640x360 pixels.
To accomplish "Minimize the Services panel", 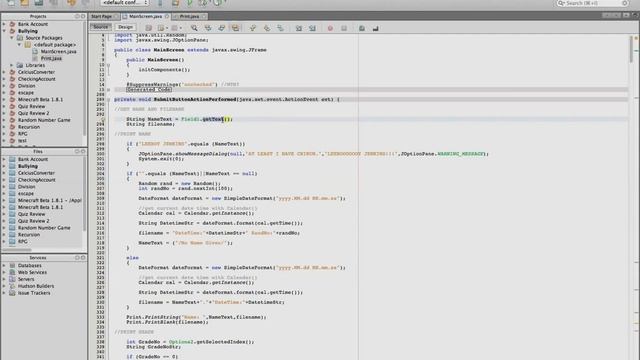I will pos(77,258).
